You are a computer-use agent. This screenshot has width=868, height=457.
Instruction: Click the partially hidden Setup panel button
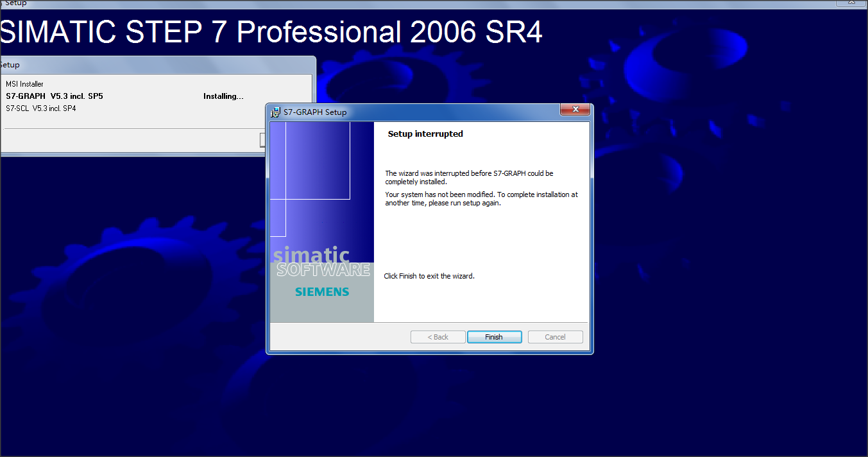(262, 140)
